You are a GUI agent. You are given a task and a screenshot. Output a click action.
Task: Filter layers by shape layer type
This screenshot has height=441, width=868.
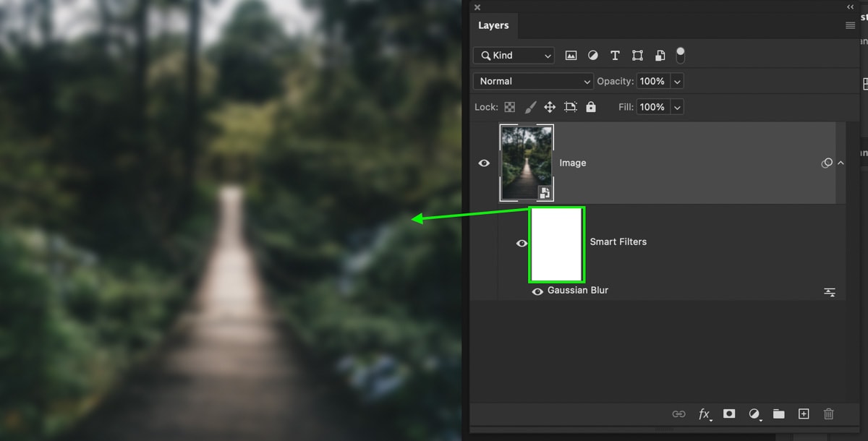click(637, 56)
